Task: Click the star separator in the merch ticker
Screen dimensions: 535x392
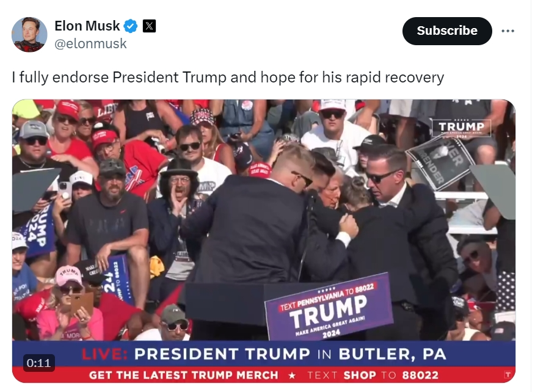Action: (292, 376)
